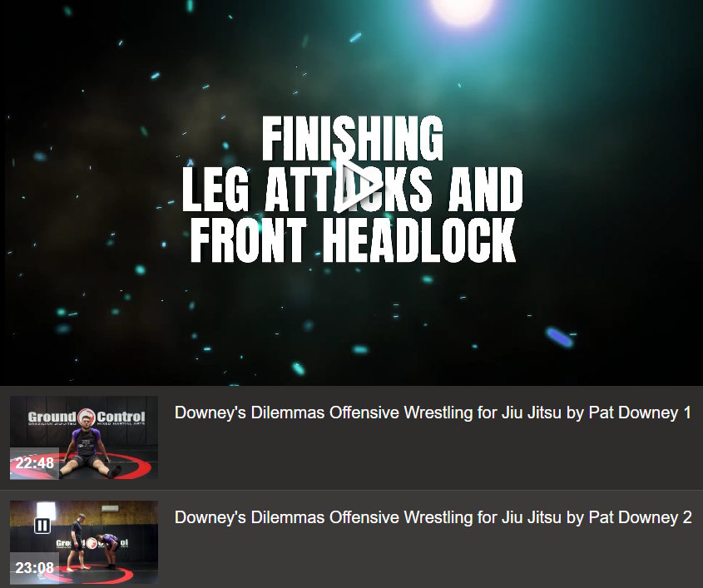Open the Pat Downey 1 video thumbnail
Image resolution: width=703 pixels, height=588 pixels.
(84, 437)
